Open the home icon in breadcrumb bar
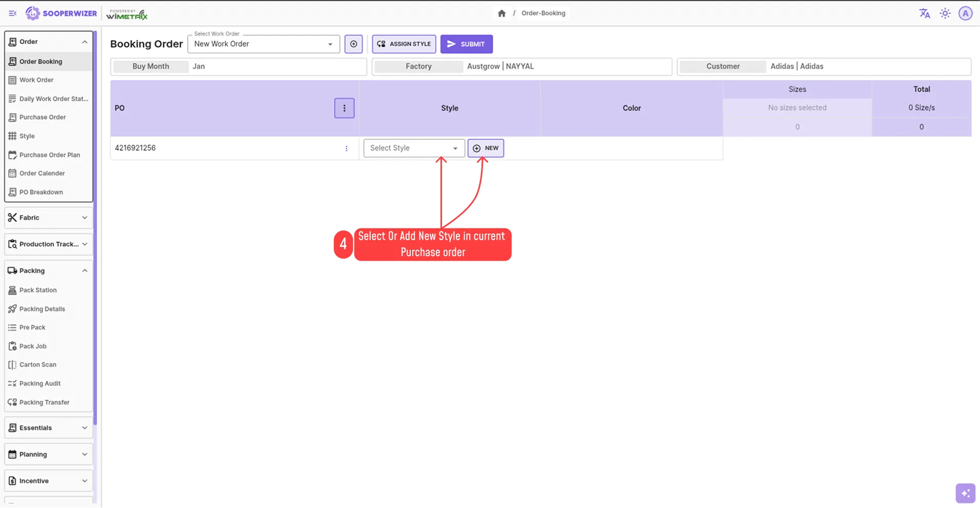This screenshot has height=508, width=980. pos(502,13)
